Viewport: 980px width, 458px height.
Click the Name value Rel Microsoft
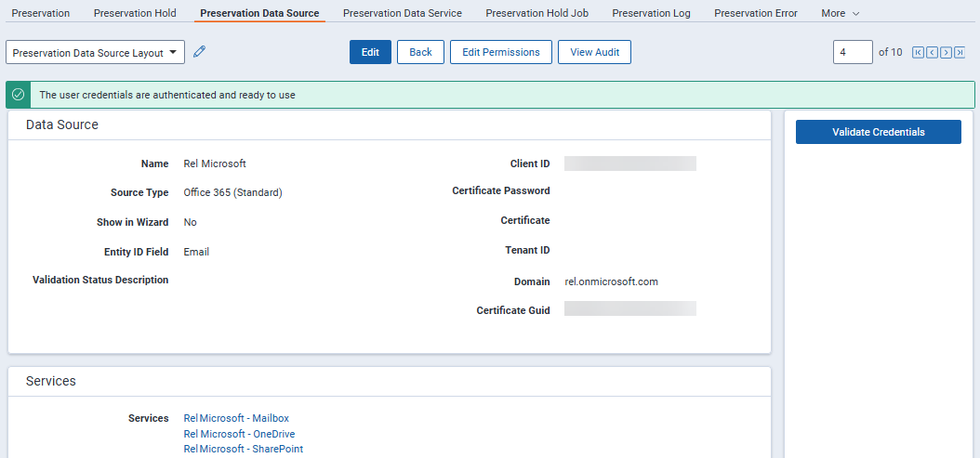pos(215,164)
